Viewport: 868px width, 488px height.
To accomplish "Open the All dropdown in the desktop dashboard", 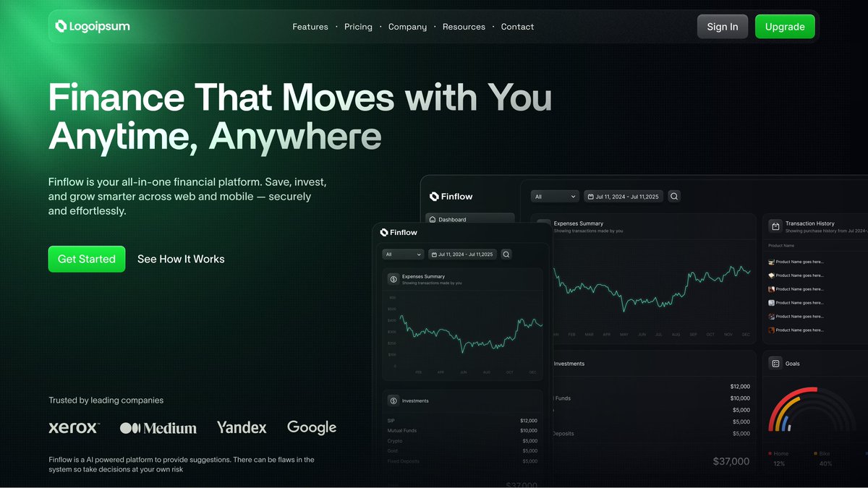I will (555, 197).
